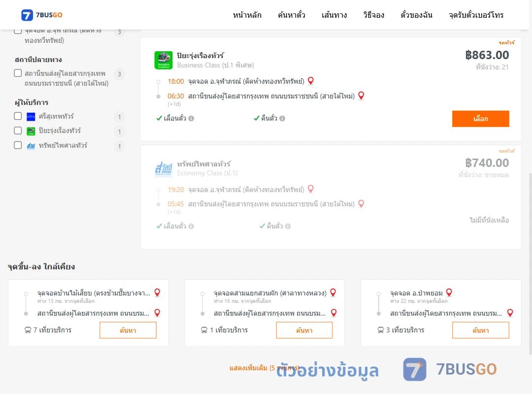This screenshot has height=394, width=532.
Task: Open the เส้นทาง menu item
Action: coord(334,15)
